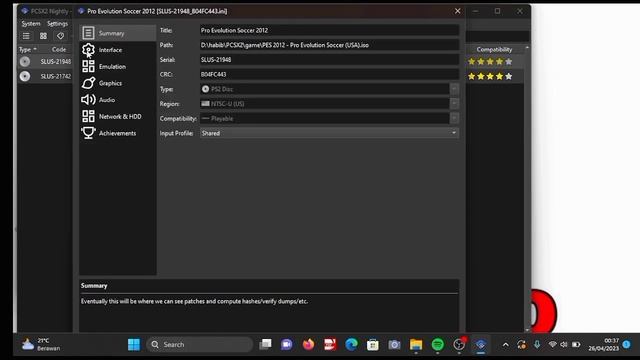Close the Pro Evolution Soccer 2012 properties dialog
640x360 pixels.
[458, 11]
